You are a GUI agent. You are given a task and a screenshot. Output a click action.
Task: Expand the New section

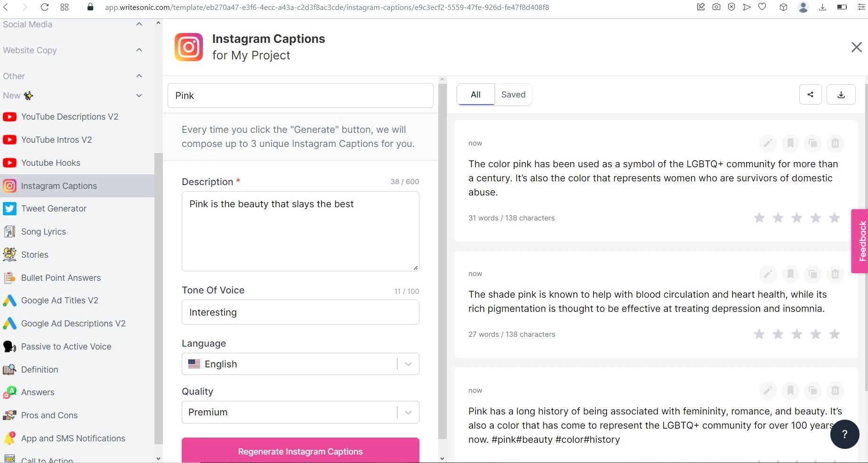point(139,96)
